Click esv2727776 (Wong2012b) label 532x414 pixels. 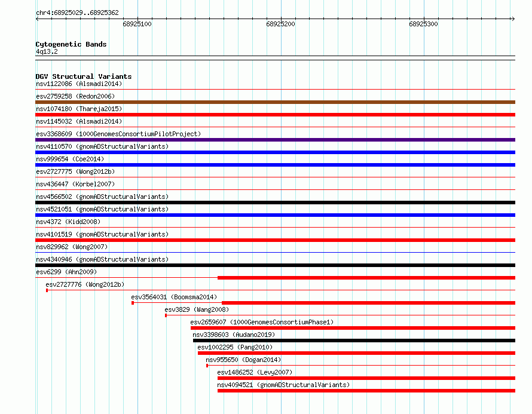[85, 284]
